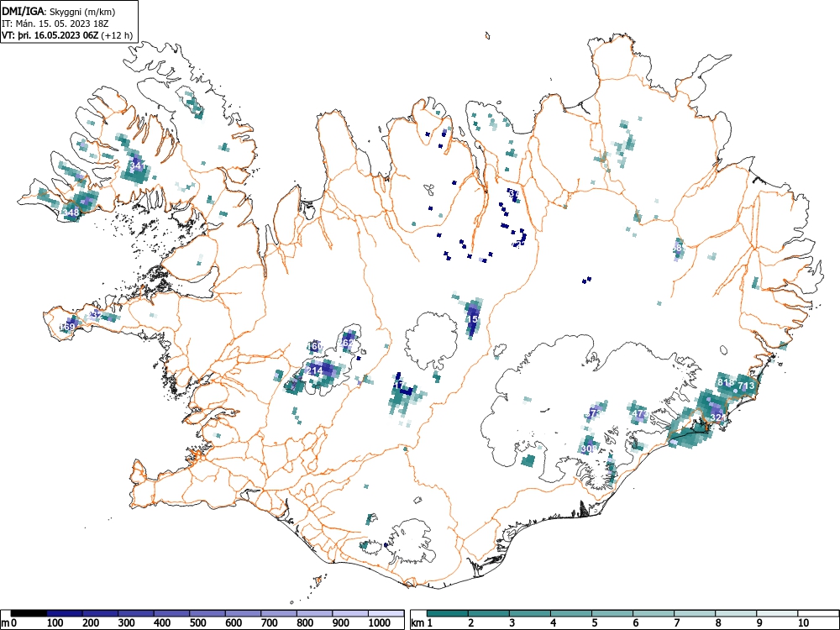Select teal swatch between 4 and 5 km
This screenshot has width=840, height=630.
pos(571,613)
